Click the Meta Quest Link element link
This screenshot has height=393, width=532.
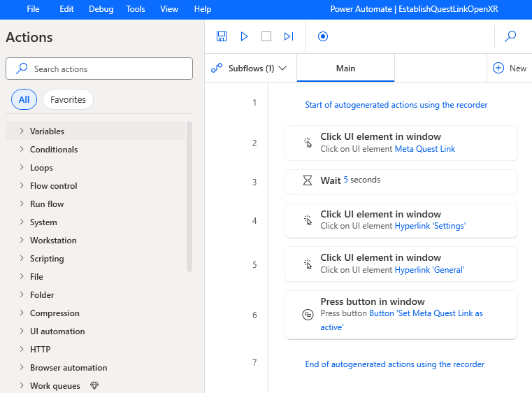[x=425, y=149]
